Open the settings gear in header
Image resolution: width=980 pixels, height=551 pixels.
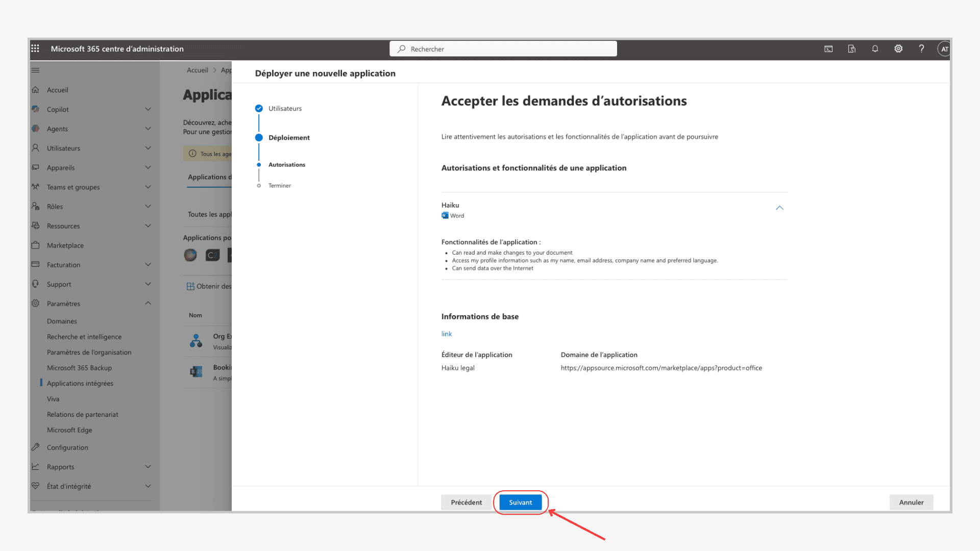[898, 49]
